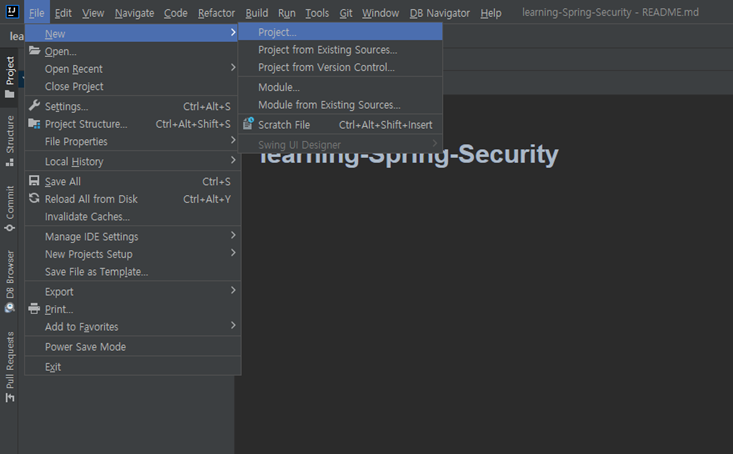
Task: Click the folder icon beside Open...
Action: (x=34, y=50)
